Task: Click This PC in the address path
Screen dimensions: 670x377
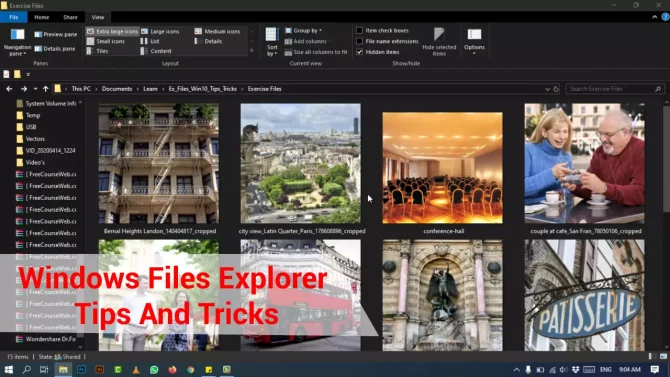Action: [81, 89]
